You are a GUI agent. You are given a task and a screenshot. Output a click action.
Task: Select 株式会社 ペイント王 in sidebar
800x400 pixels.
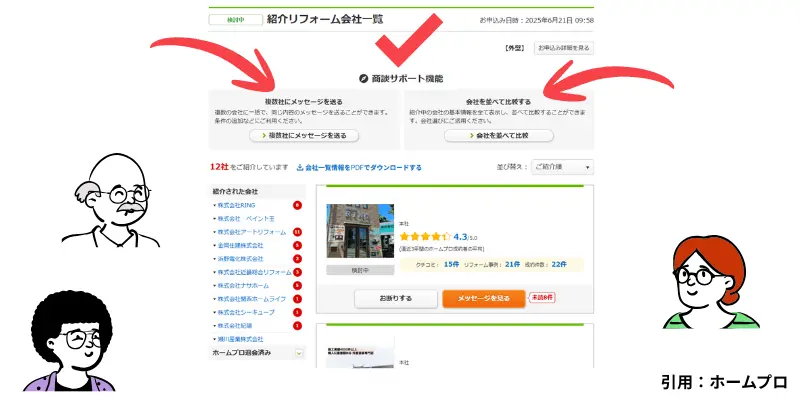(x=246, y=219)
